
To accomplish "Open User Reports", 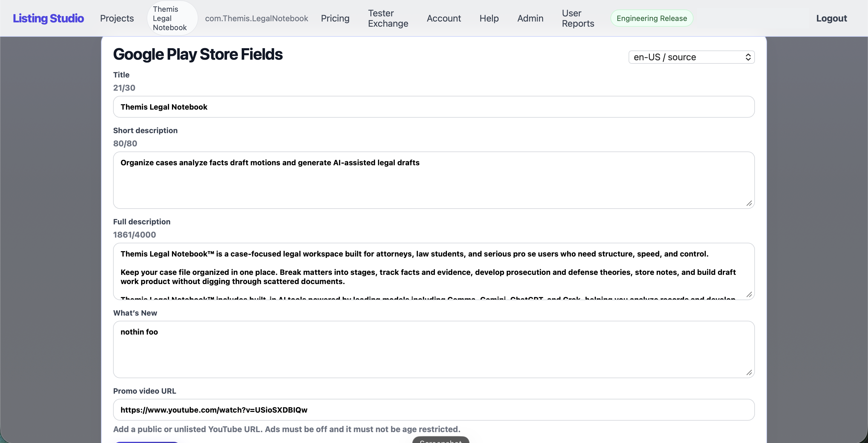I will (x=578, y=18).
